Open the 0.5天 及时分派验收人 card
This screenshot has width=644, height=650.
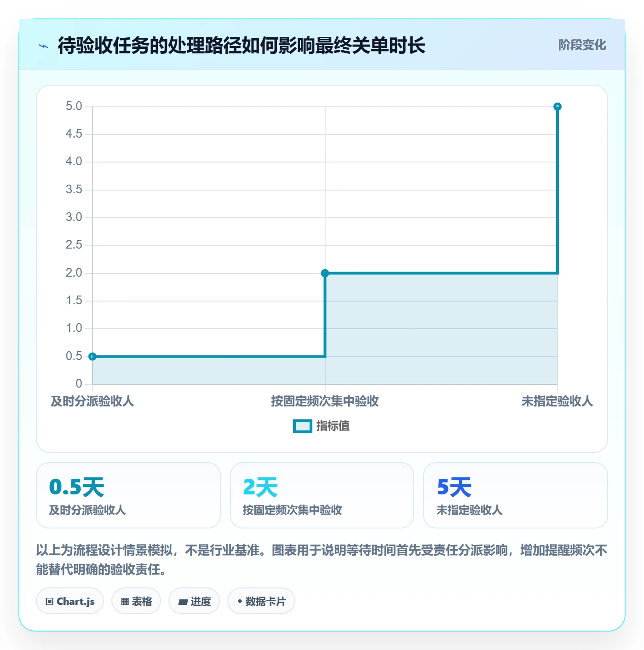128,495
